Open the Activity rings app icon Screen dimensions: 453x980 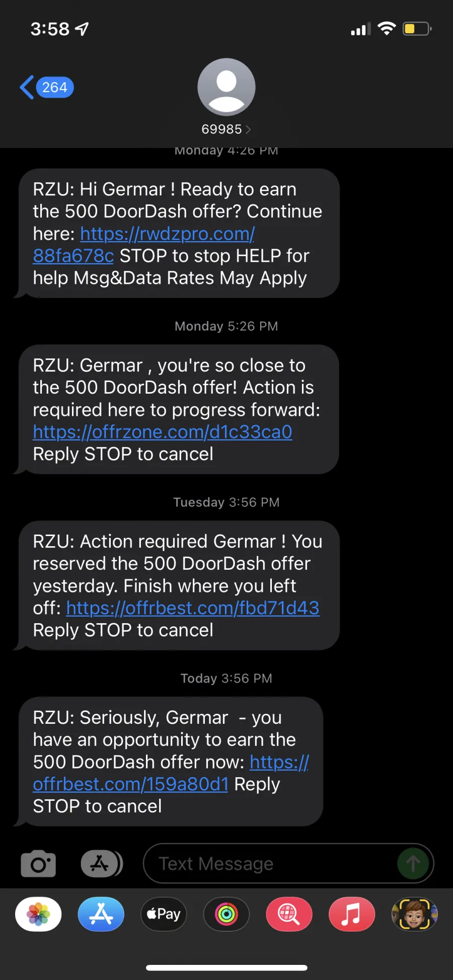click(x=226, y=914)
